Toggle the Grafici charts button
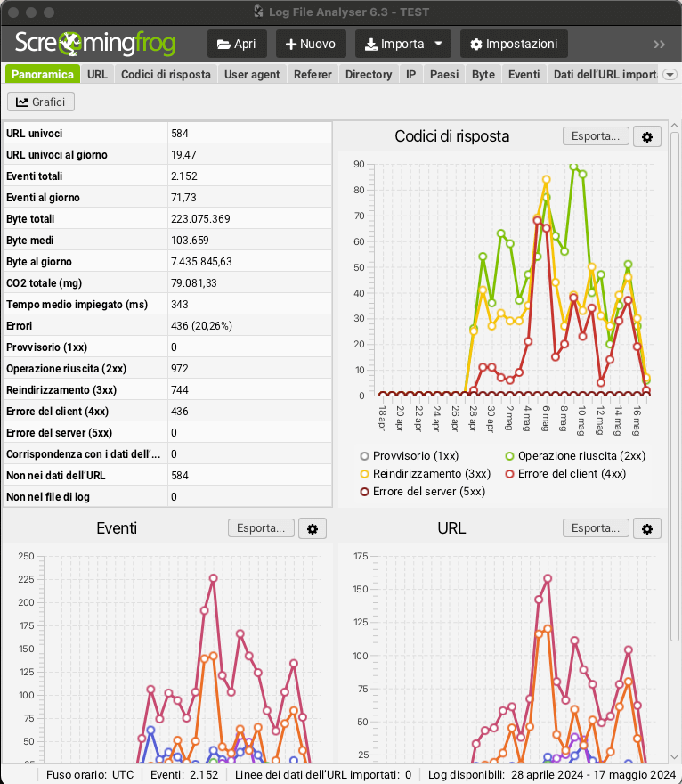682x784 pixels. [x=41, y=102]
